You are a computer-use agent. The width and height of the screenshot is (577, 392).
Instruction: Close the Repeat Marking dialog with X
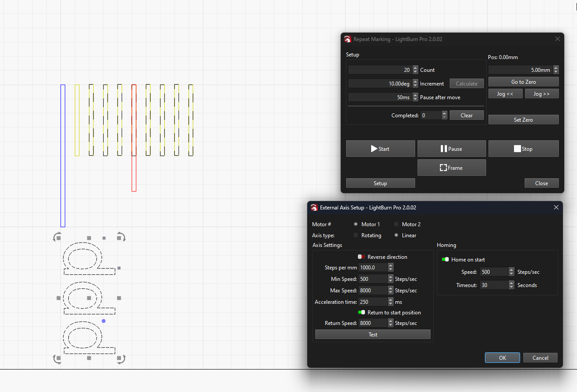point(557,39)
